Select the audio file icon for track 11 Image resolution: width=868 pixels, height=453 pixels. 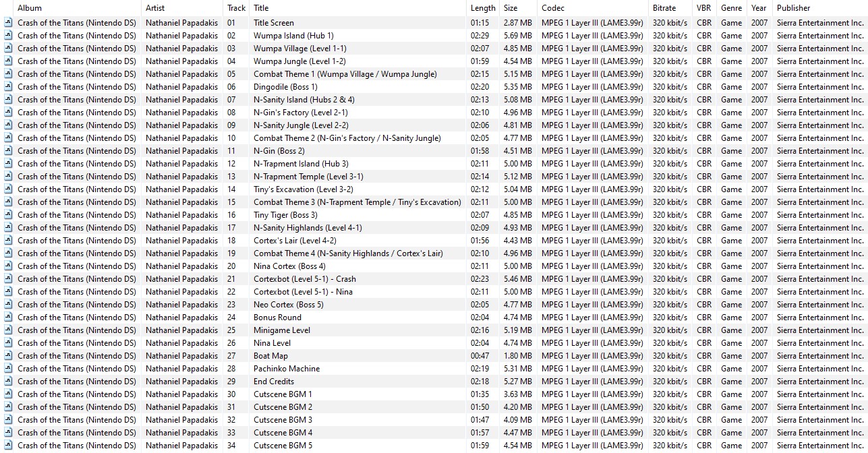pos(8,151)
